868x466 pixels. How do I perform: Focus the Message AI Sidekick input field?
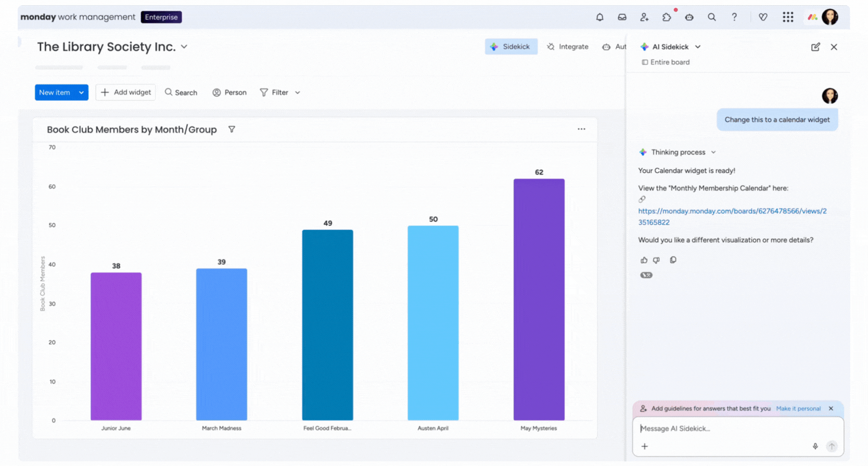pos(723,429)
